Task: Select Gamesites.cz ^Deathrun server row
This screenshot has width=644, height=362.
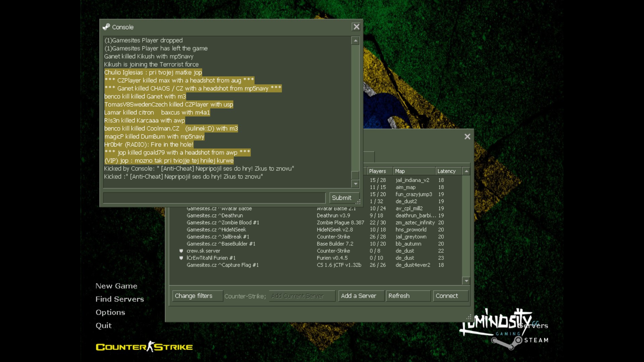Action: (x=315, y=216)
